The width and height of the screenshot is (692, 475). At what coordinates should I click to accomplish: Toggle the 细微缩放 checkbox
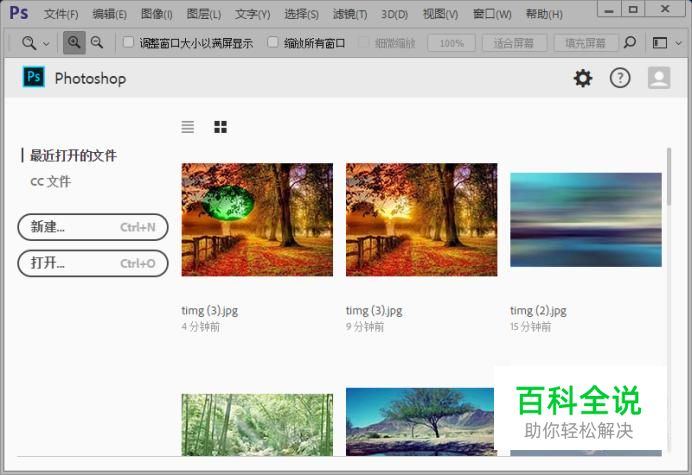click(363, 42)
